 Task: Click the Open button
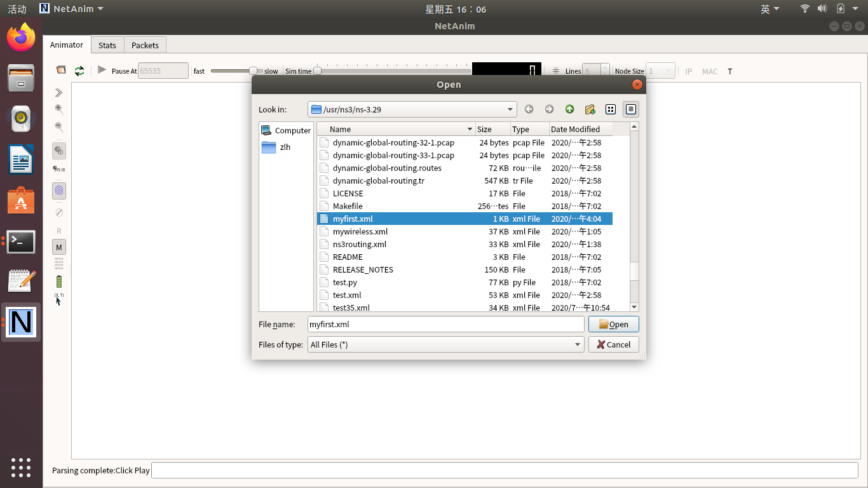point(613,324)
